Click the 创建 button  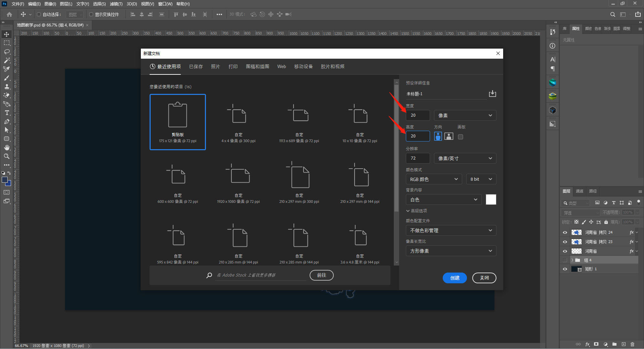tap(454, 278)
